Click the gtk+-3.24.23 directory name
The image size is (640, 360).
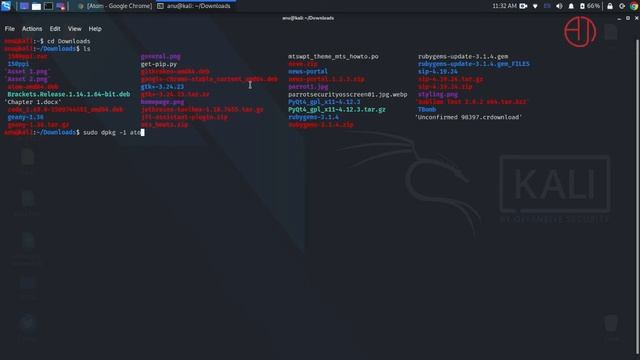coord(162,87)
